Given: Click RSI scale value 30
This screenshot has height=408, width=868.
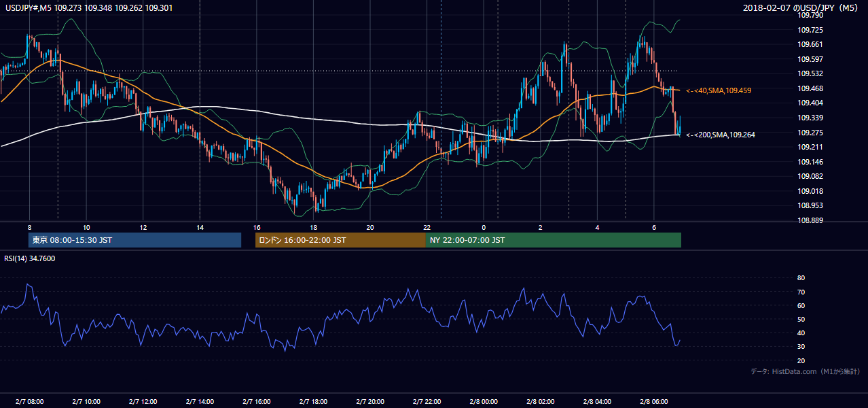Looking at the screenshot, I should tap(801, 346).
